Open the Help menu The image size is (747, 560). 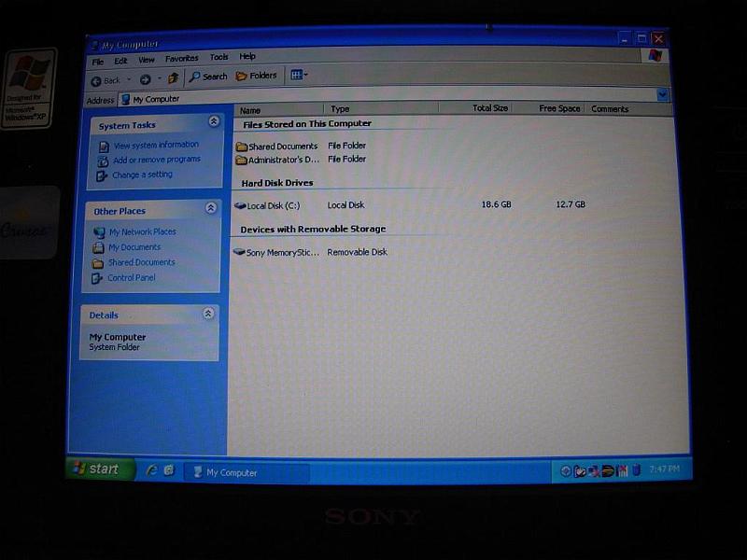pyautogui.click(x=247, y=56)
